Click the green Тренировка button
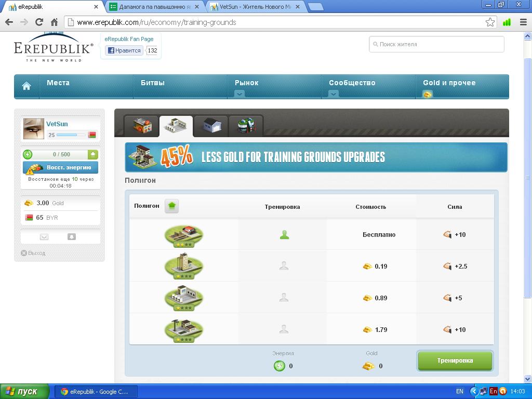Screen dimensions: 532x399 [455, 361]
